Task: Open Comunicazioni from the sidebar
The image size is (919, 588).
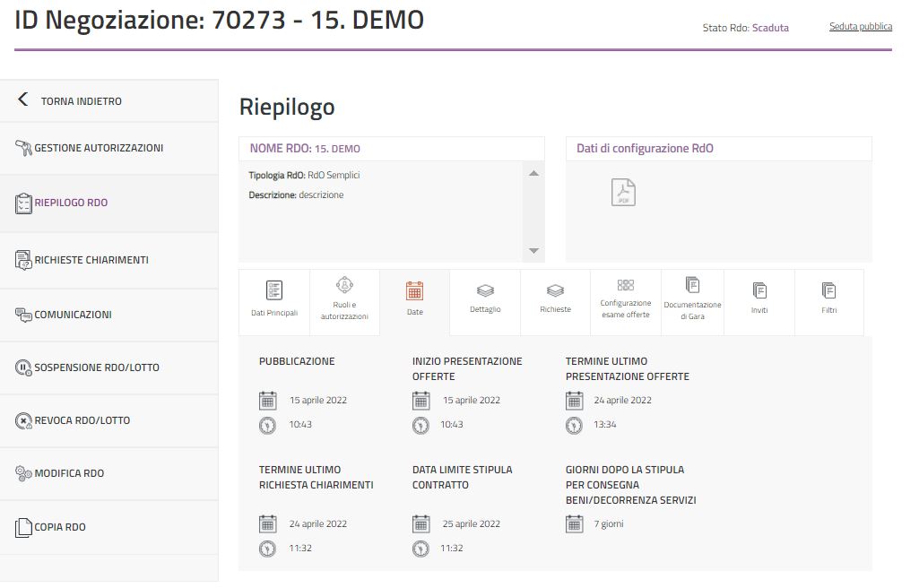Action: pyautogui.click(x=73, y=315)
